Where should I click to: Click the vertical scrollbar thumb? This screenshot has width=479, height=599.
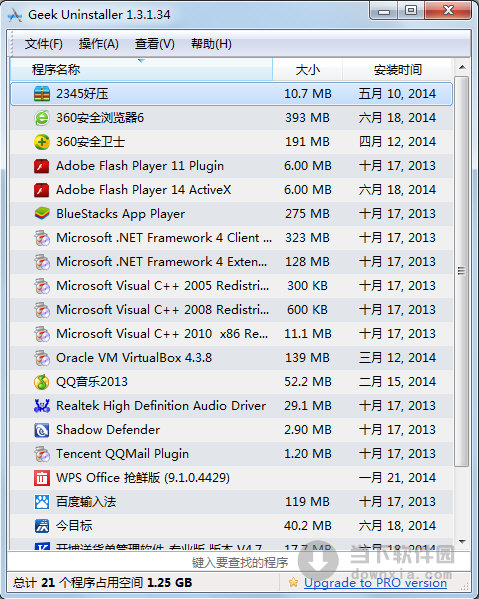[462, 271]
